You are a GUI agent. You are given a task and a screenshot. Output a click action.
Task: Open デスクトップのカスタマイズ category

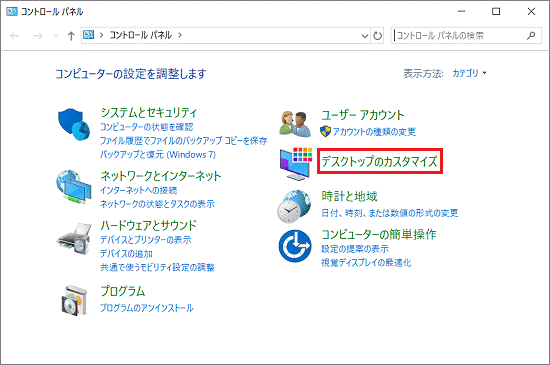(380, 161)
